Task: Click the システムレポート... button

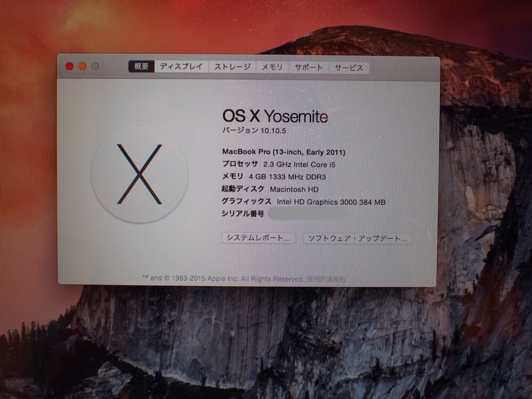Action: [x=259, y=238]
